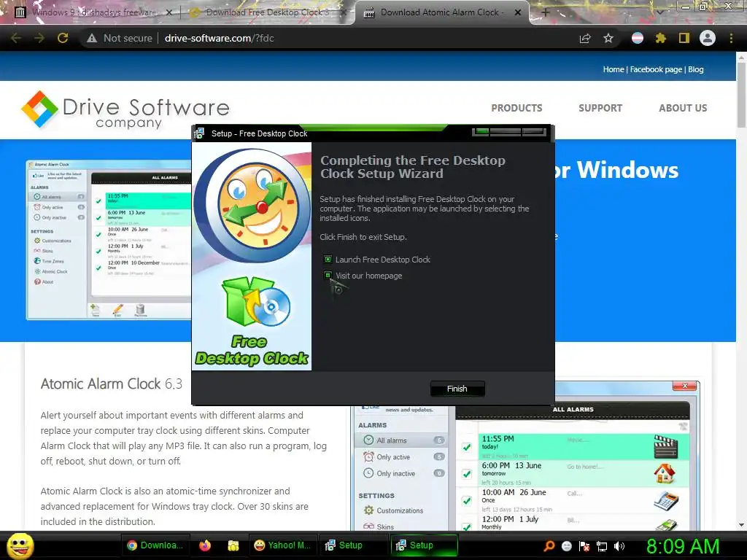Click Customizations in the settings list
Image resolution: width=747 pixels, height=560 pixels.
[400, 510]
